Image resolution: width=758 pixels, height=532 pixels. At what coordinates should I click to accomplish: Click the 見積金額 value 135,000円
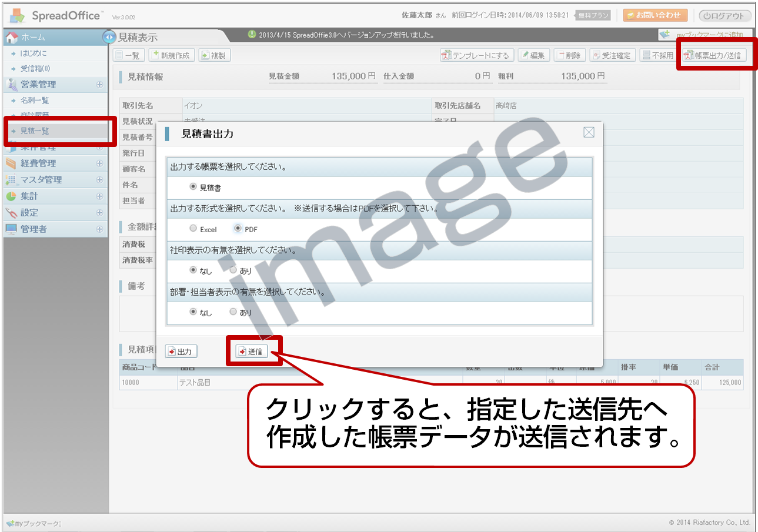click(353, 76)
